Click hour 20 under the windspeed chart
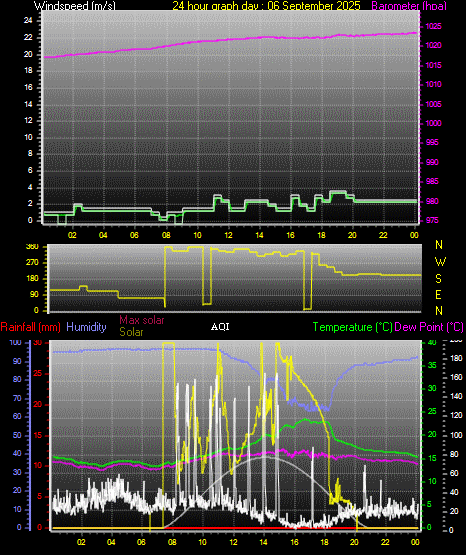Image resolution: width=466 pixels, height=555 pixels. click(x=352, y=235)
